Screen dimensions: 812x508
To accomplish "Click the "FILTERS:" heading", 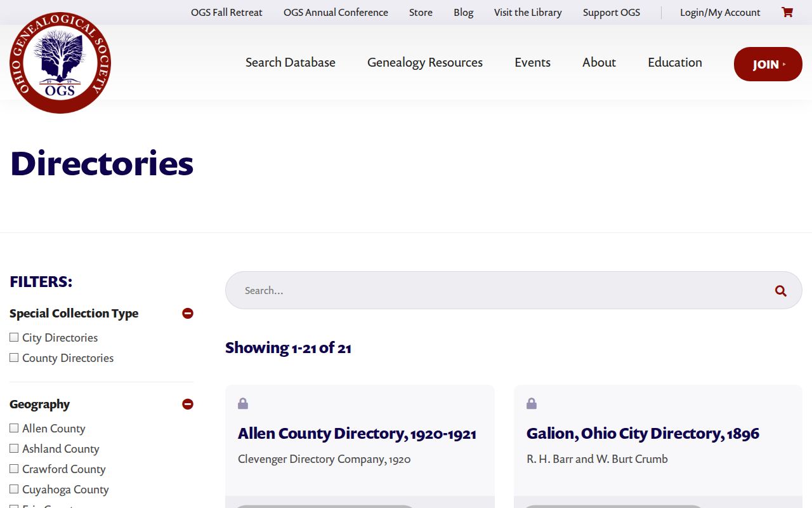I will 41,281.
